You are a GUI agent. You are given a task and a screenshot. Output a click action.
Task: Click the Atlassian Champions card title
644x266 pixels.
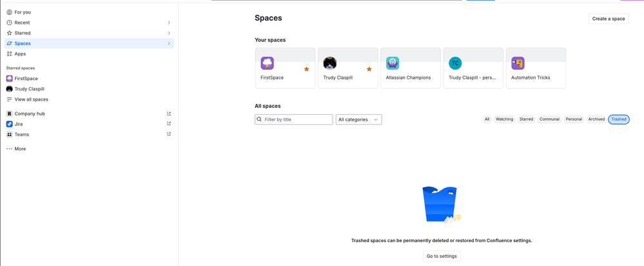coord(408,77)
